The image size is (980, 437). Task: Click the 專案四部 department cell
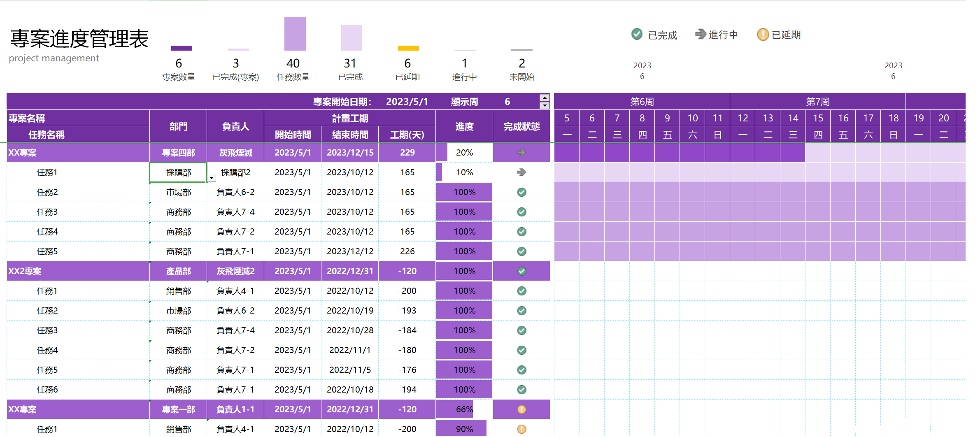click(178, 153)
